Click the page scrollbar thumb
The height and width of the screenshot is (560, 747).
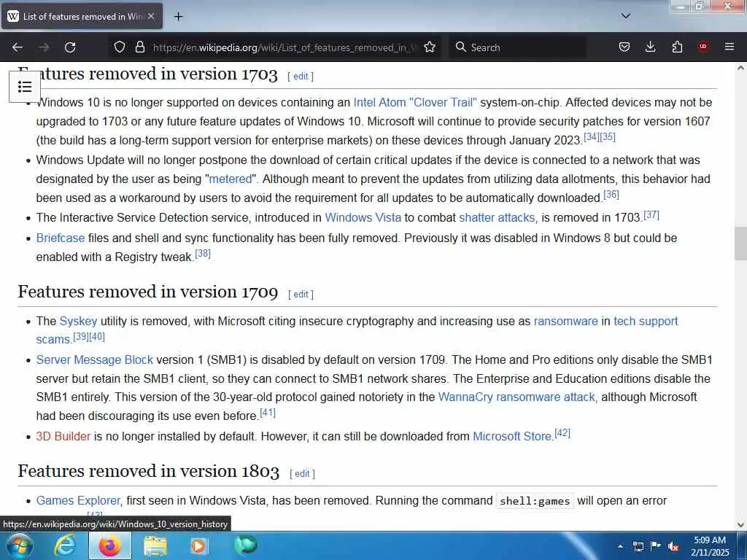click(740, 244)
